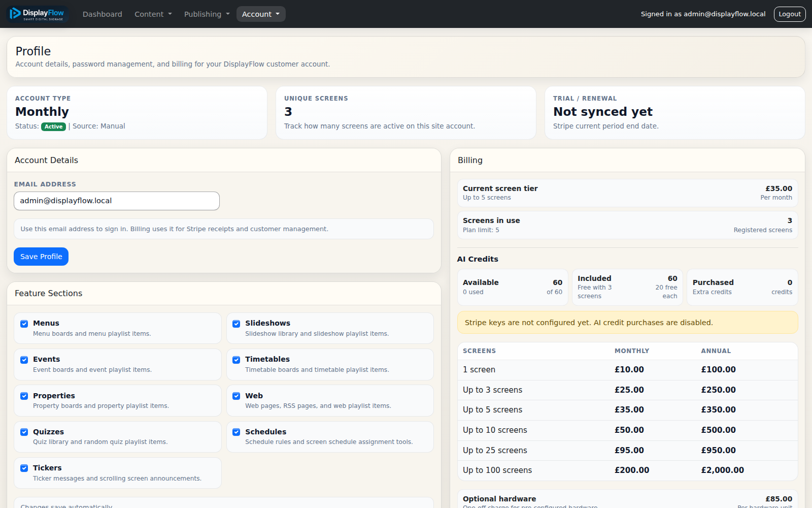Click the £2,000.00 annual price

tap(723, 470)
